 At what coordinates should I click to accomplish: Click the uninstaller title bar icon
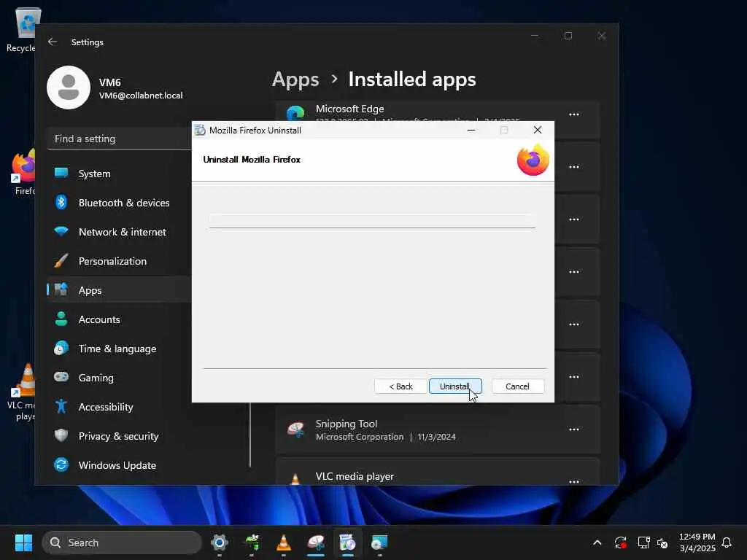coord(200,130)
